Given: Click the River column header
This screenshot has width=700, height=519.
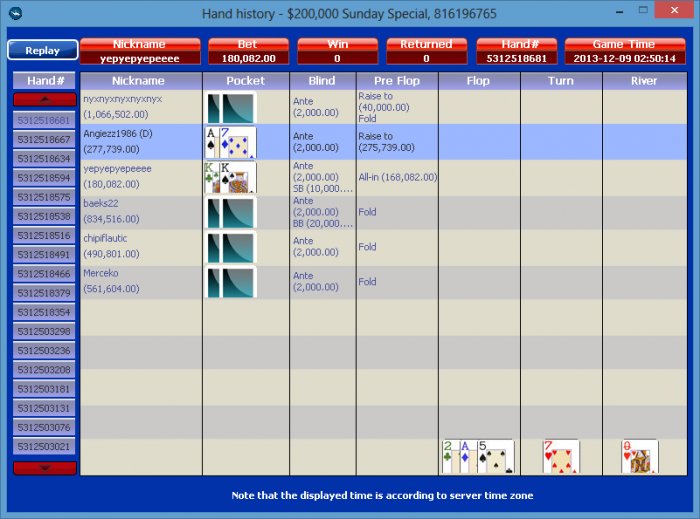Looking at the screenshot, I should coord(644,81).
